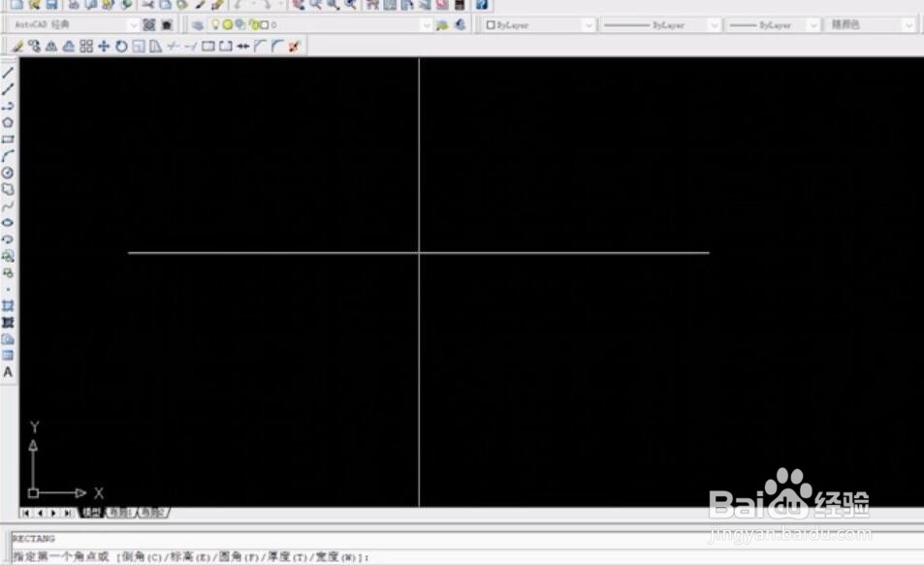Open the Layer Properties Manager
This screenshot has width=924, height=566.
(x=198, y=25)
